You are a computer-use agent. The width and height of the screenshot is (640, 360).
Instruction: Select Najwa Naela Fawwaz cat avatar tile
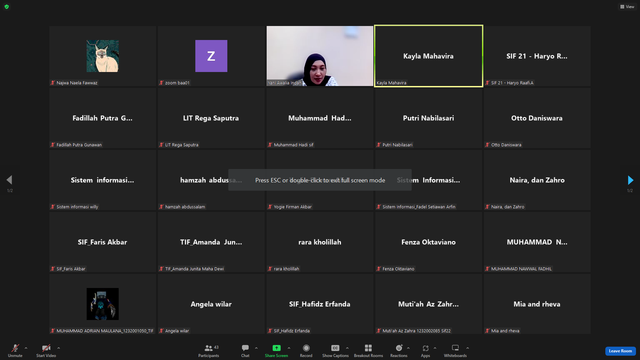102,56
